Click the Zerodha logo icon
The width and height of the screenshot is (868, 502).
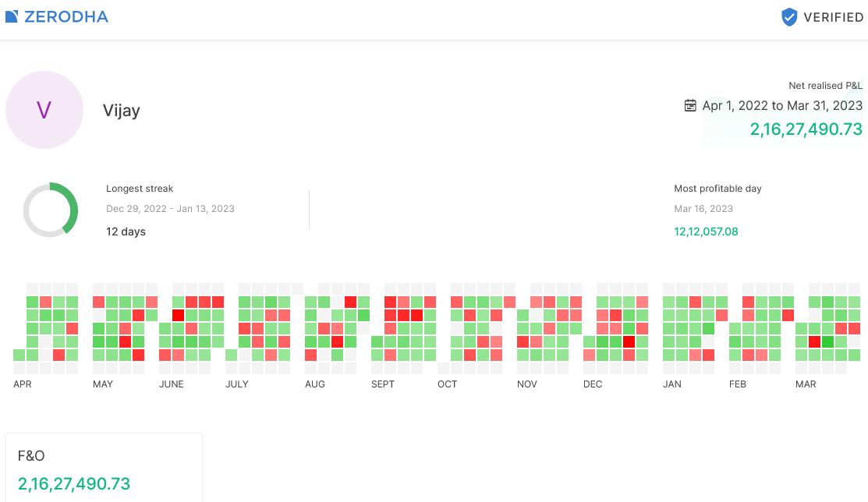point(12,17)
